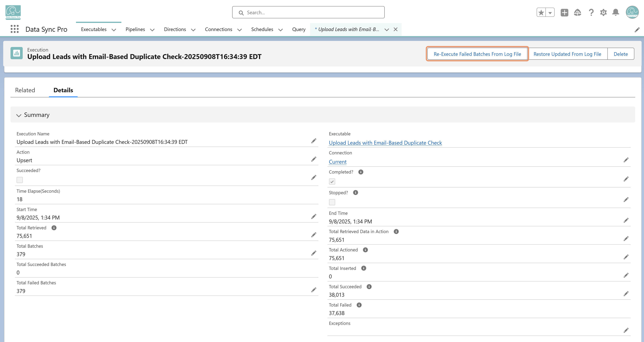This screenshot has width=644, height=342.
Task: Edit the Start Time pencil icon
Action: [314, 217]
